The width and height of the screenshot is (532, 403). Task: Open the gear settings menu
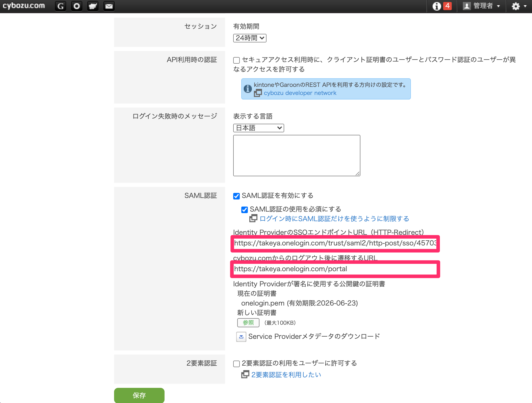[519, 6]
